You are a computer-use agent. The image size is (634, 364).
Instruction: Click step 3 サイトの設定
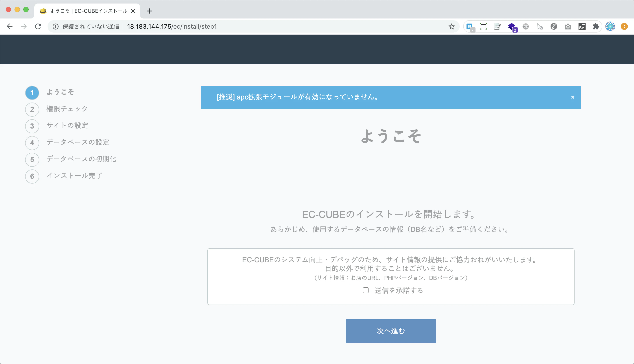point(57,126)
